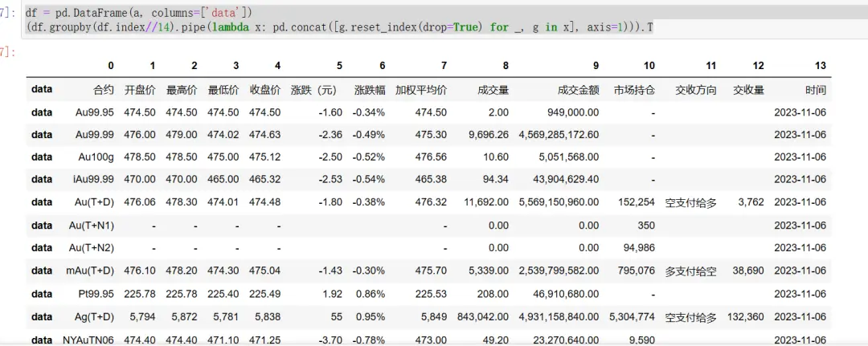868x346 pixels.
Task: Click the 0.95% change cell
Action: coord(371,317)
